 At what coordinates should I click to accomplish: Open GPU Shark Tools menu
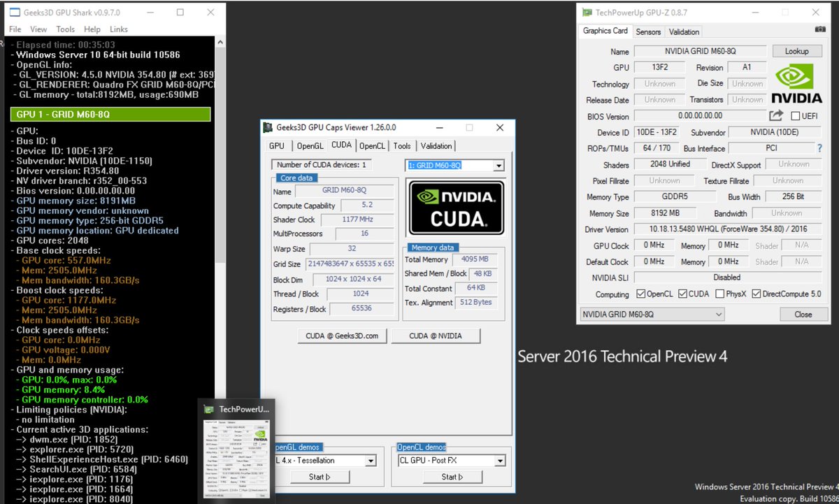66,29
